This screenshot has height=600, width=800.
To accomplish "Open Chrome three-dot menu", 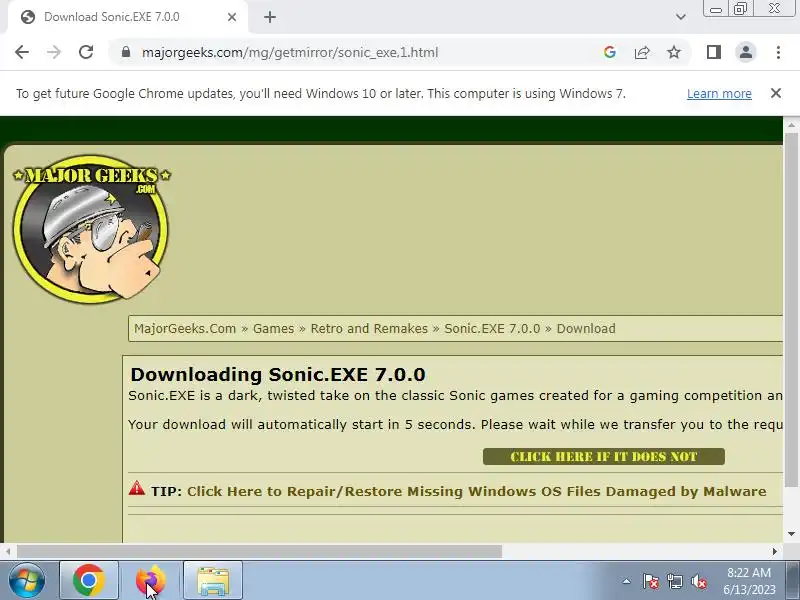I will point(778,52).
